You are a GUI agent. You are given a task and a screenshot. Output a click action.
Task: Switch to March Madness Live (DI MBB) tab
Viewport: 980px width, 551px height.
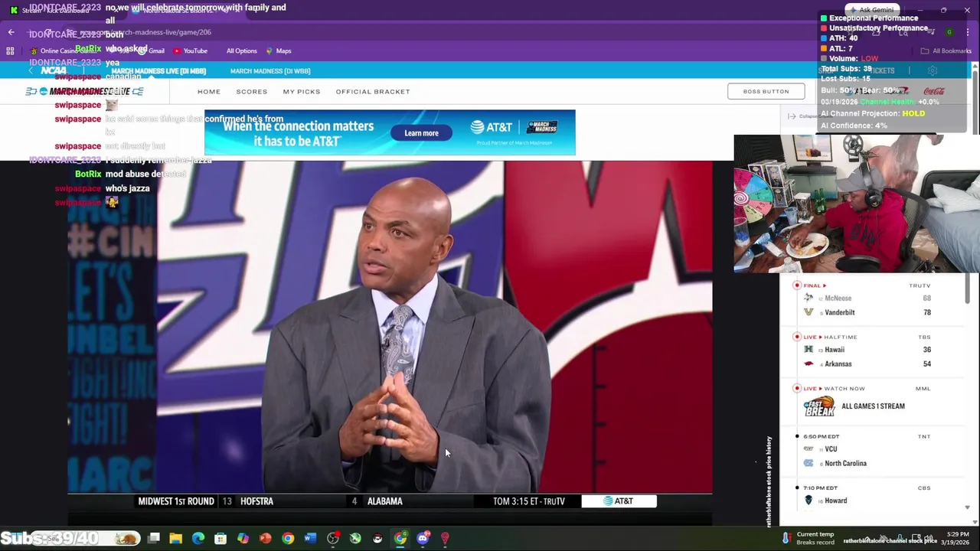point(158,71)
